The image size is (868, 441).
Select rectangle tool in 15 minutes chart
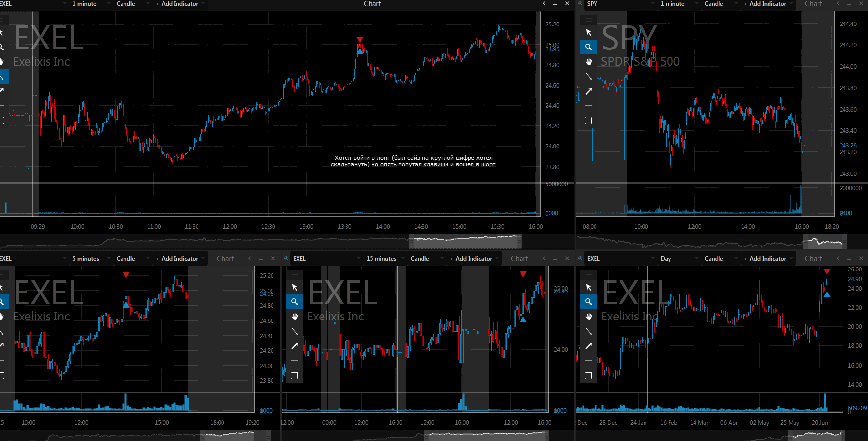[295, 375]
